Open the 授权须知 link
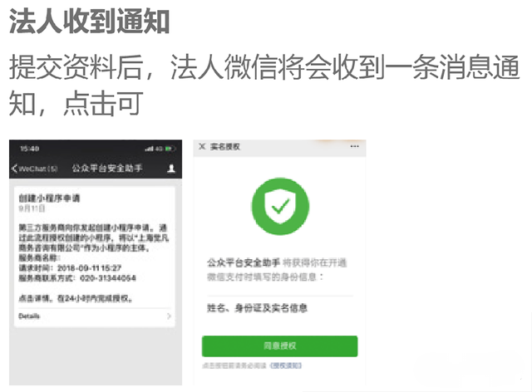This screenshot has height=392, width=532. pyautogui.click(x=286, y=365)
